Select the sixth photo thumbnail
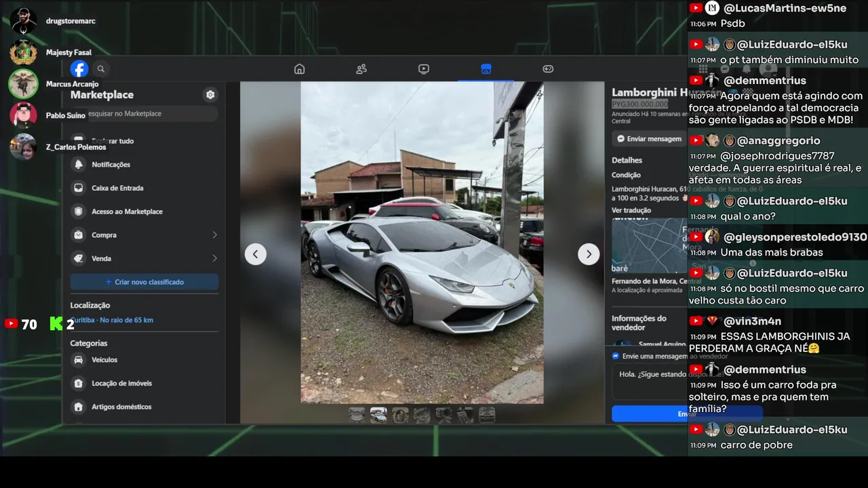The height and width of the screenshot is (488, 868). point(465,415)
